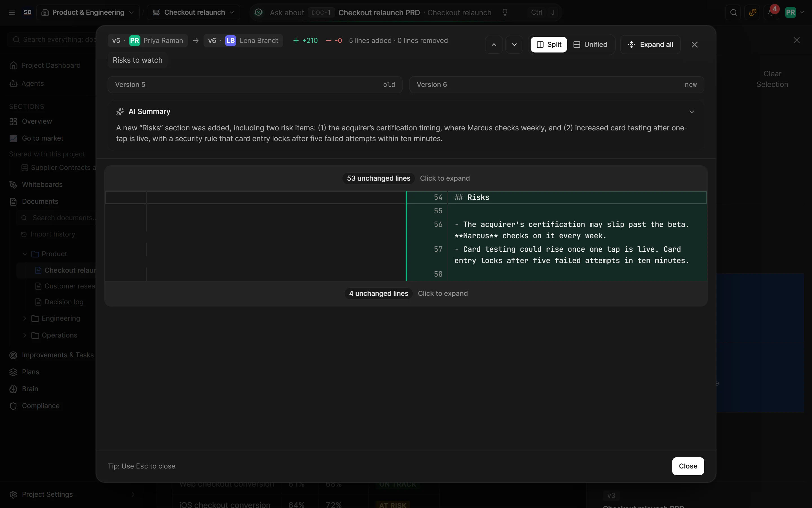Go to previous change arrow
812x508 pixels.
[x=494, y=44]
